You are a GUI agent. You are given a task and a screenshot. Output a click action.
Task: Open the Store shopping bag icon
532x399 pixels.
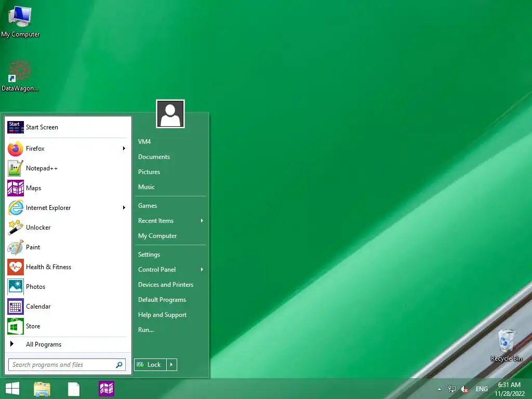click(16, 326)
